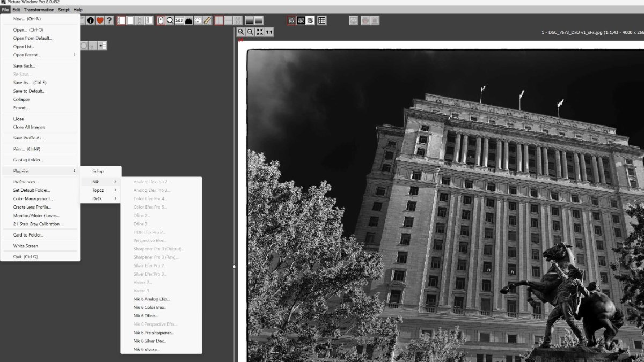Click the zoom in button above image
Viewport: 644px width, 362px height.
tap(241, 32)
